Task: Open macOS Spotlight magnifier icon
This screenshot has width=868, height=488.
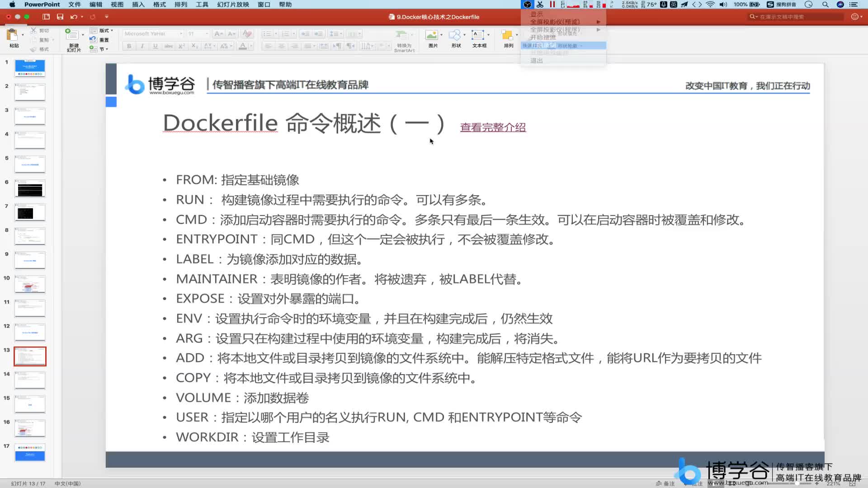Action: point(826,5)
